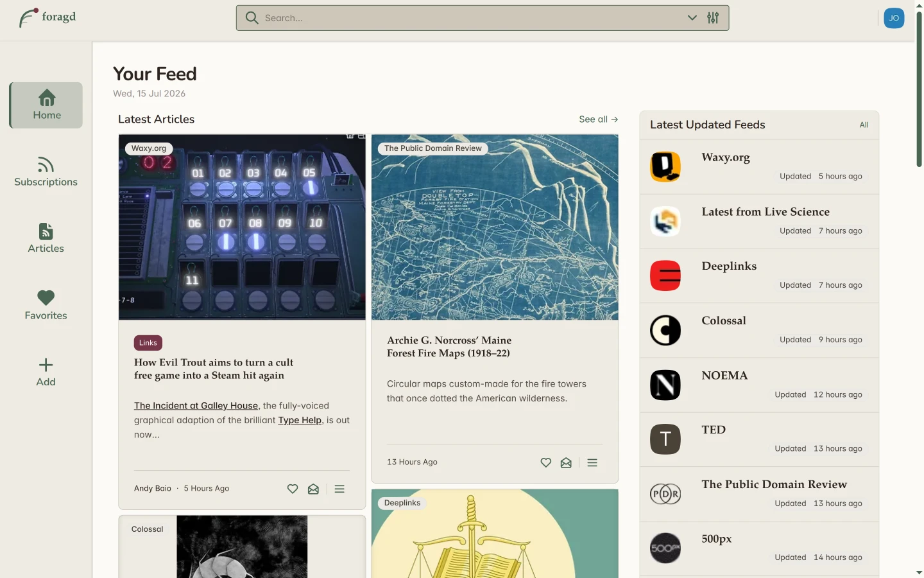Click the Links tag badge
This screenshot has height=578, width=924.
148,343
